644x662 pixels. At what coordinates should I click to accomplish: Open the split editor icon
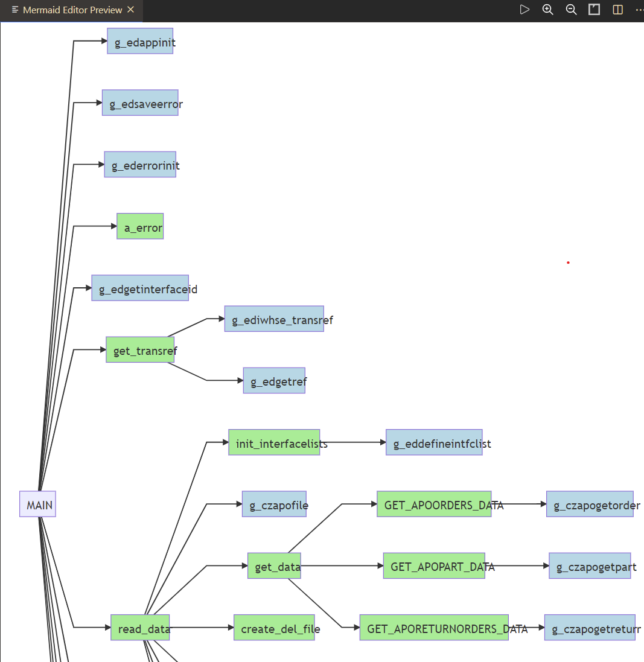617,9
